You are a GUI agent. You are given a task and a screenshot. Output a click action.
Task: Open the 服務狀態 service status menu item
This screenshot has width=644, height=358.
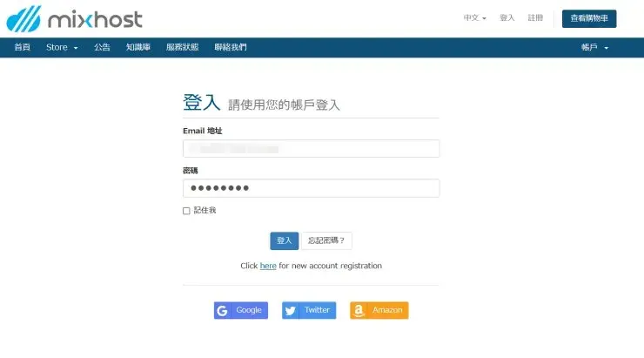(x=183, y=47)
